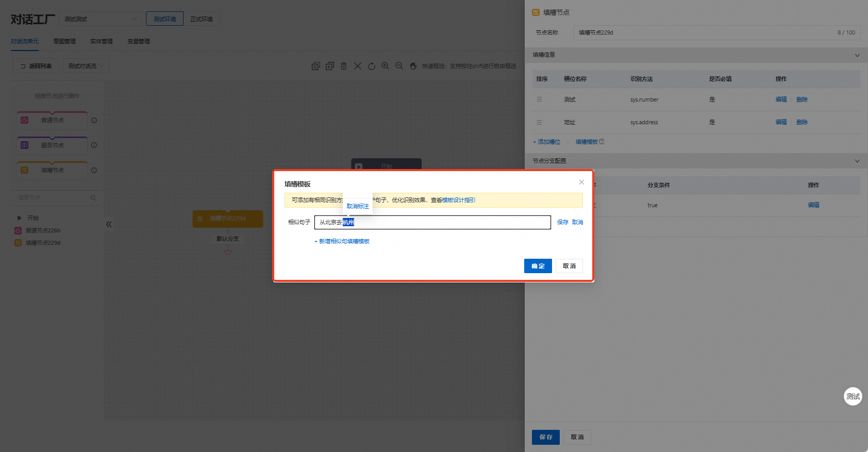Open 变量管理 tab

click(139, 41)
